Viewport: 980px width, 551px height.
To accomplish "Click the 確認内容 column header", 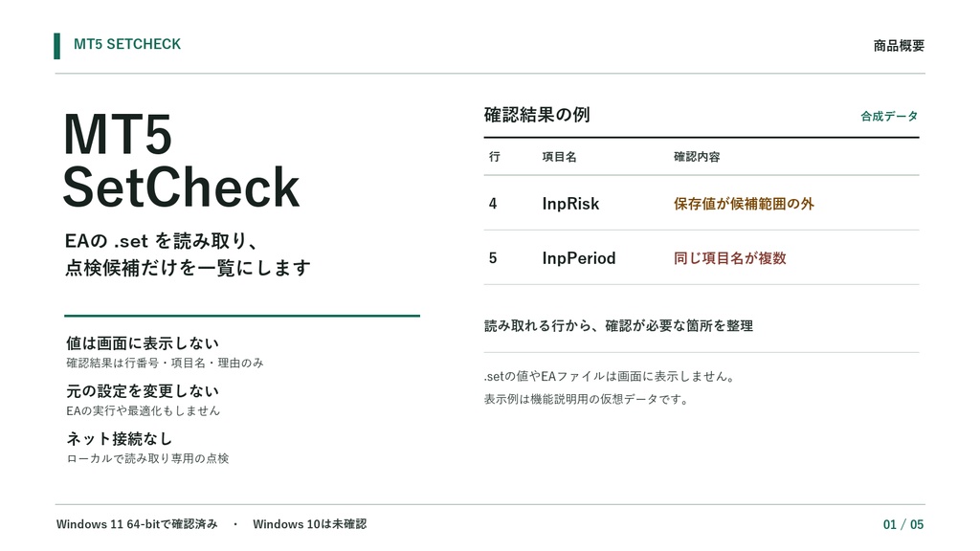I will coord(697,157).
